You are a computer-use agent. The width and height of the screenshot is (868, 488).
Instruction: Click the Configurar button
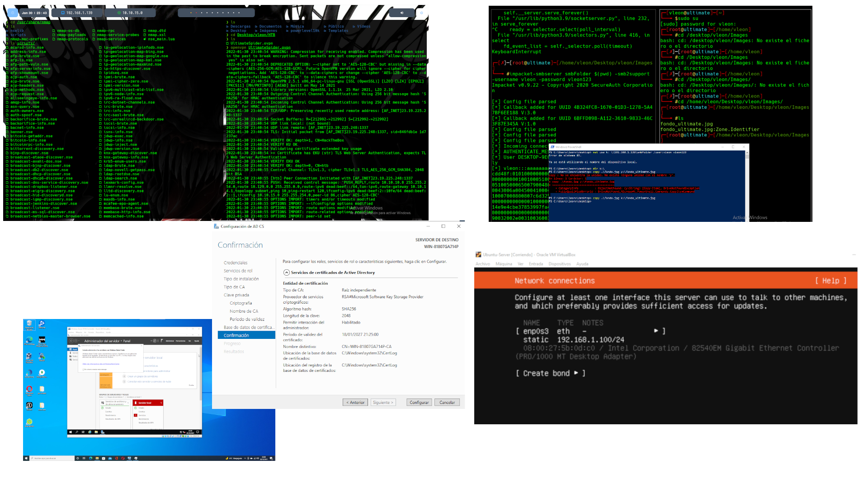(419, 402)
